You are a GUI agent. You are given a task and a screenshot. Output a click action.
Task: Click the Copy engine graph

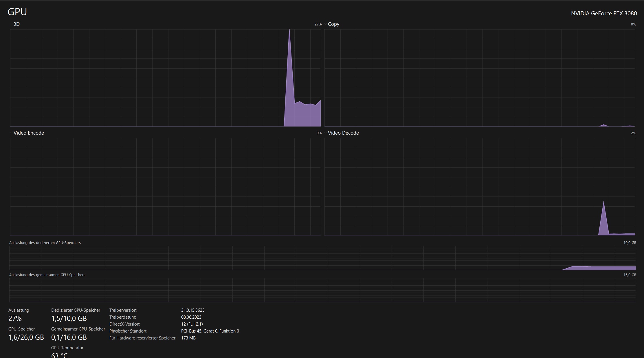pyautogui.click(x=480, y=78)
